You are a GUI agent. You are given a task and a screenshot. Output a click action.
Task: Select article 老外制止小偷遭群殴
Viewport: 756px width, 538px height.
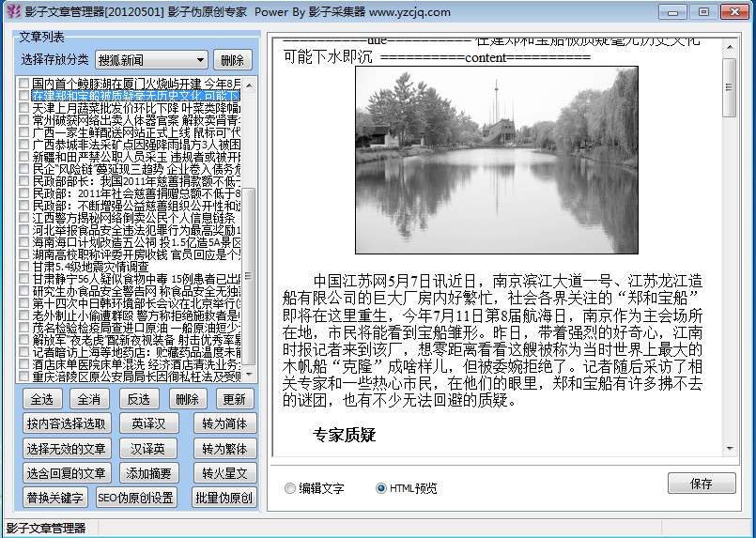click(x=136, y=315)
